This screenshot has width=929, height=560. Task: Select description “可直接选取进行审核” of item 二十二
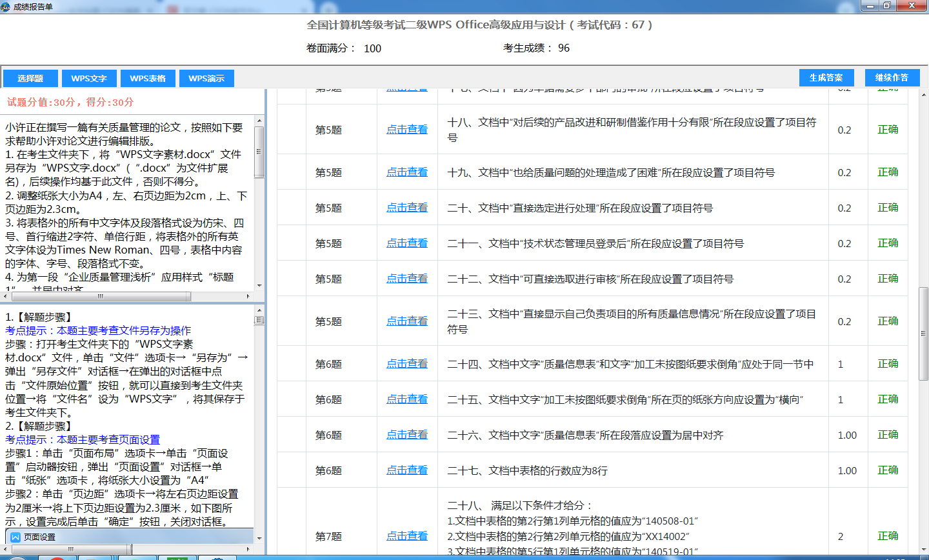pyautogui.click(x=590, y=279)
